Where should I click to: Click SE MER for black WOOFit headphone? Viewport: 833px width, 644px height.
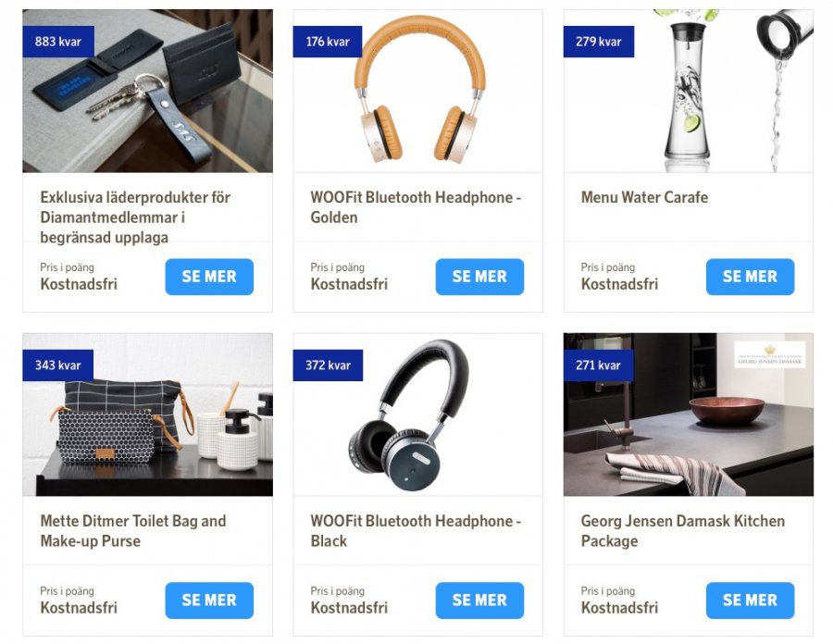tap(479, 601)
